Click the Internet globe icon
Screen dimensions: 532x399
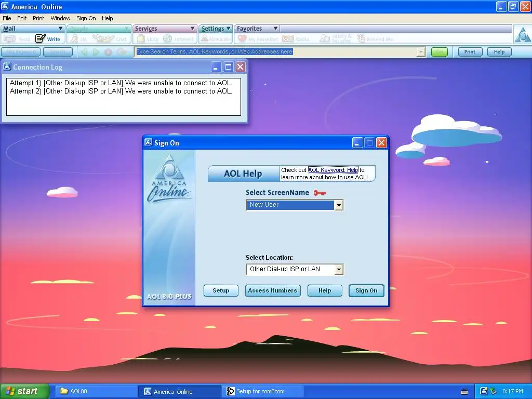tap(168, 38)
